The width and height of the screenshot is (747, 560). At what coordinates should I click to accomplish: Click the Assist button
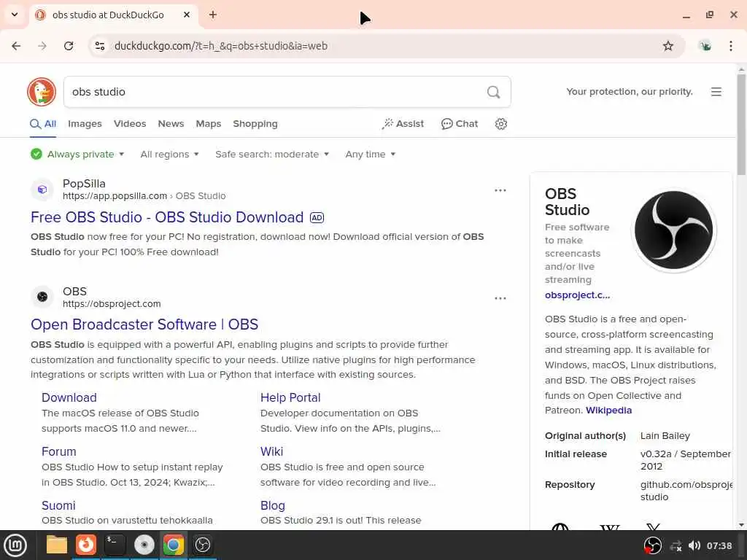[x=403, y=124]
